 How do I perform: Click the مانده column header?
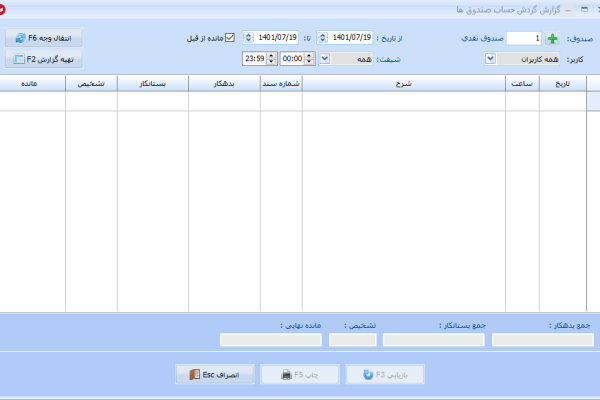point(32,83)
